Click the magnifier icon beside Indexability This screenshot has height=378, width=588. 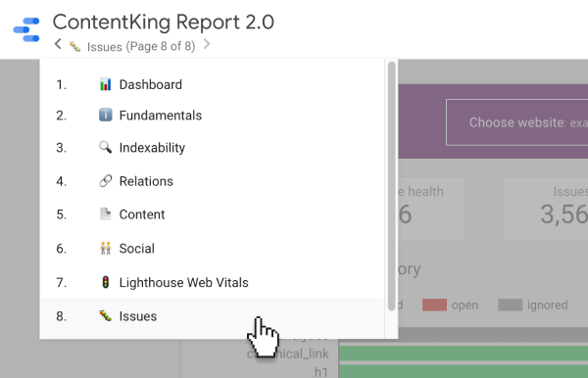tap(106, 147)
